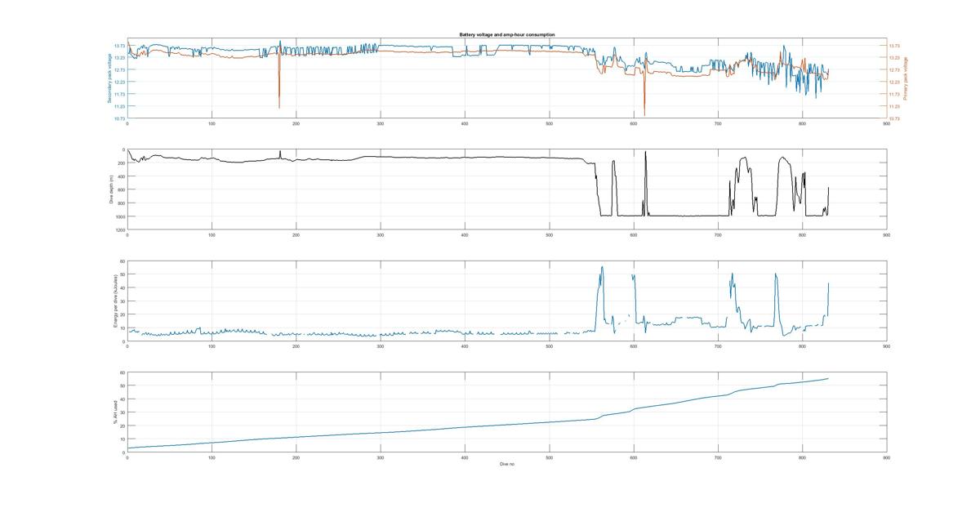Click the 500 x-tick under the voltage plot
The image size is (980, 508).
(549, 123)
